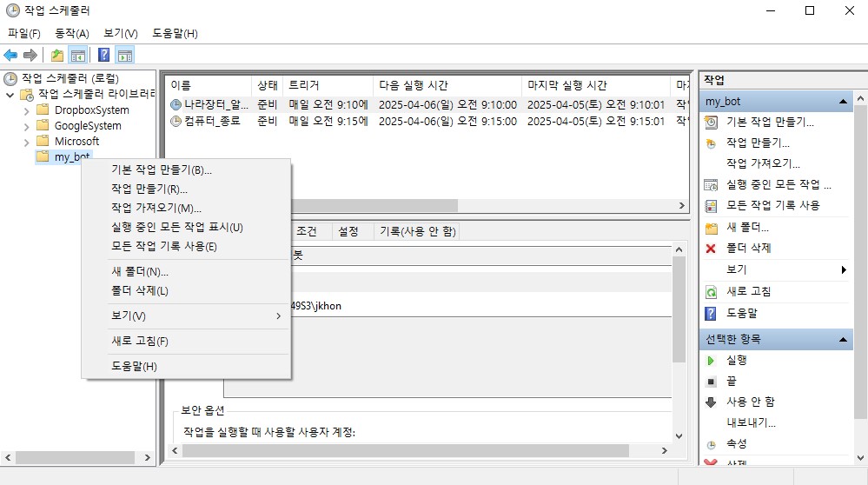
Task: Sort by 다음 실행 시간 column header
Action: click(447, 85)
